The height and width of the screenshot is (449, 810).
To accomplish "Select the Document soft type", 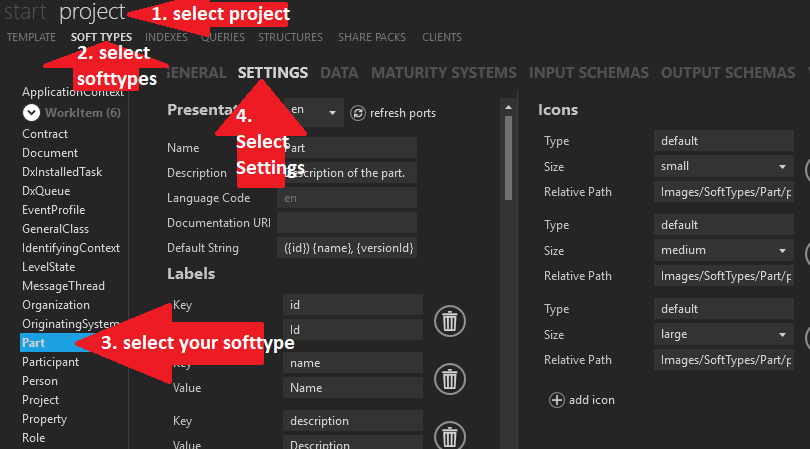I will click(x=50, y=153).
